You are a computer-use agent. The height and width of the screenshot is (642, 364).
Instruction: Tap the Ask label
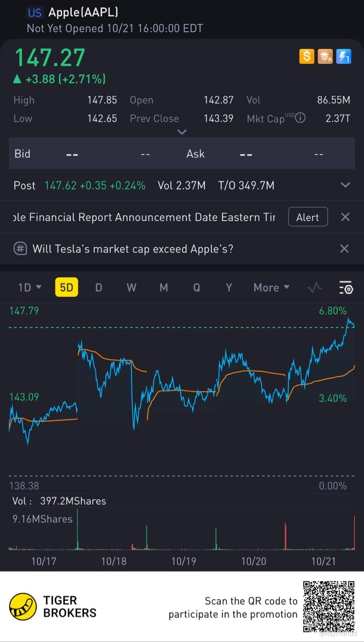click(x=195, y=154)
